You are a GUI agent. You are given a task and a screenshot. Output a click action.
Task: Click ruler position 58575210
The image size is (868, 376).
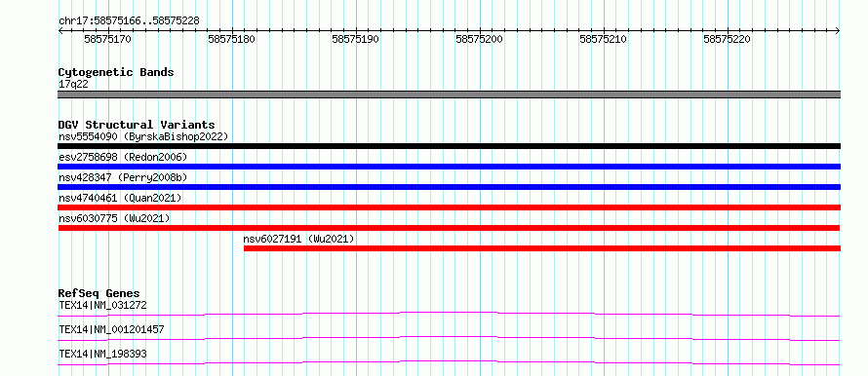click(604, 39)
